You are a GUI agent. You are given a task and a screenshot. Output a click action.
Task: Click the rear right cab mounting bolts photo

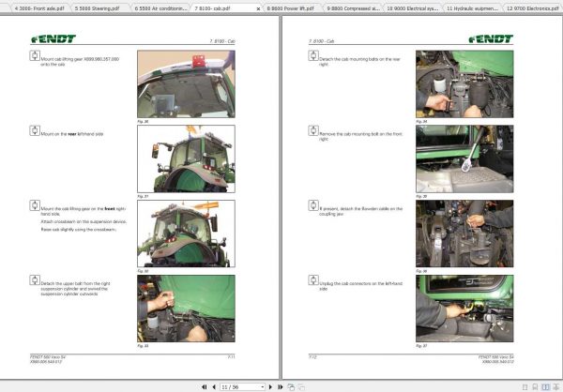(x=464, y=83)
